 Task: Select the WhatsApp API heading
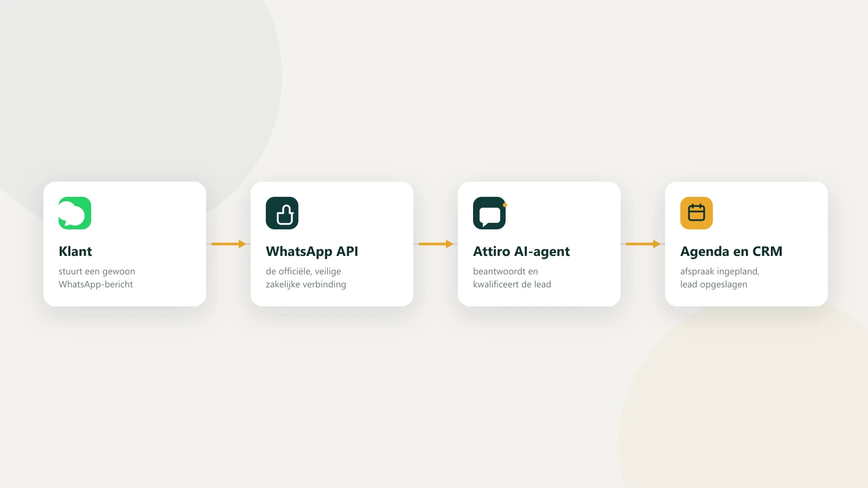click(x=312, y=252)
